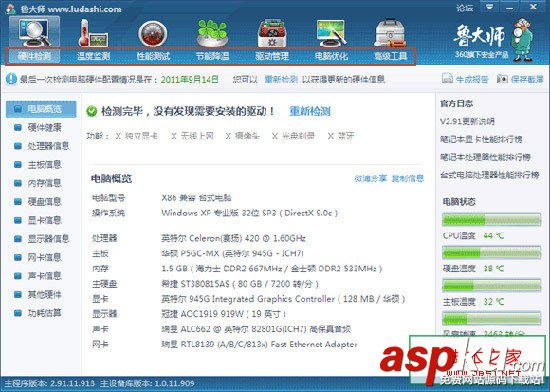Image resolution: width=550 pixels, height=392 pixels.
Task: Click the RTL8139 Fast Ethernet Adapter value
Action: (259, 344)
